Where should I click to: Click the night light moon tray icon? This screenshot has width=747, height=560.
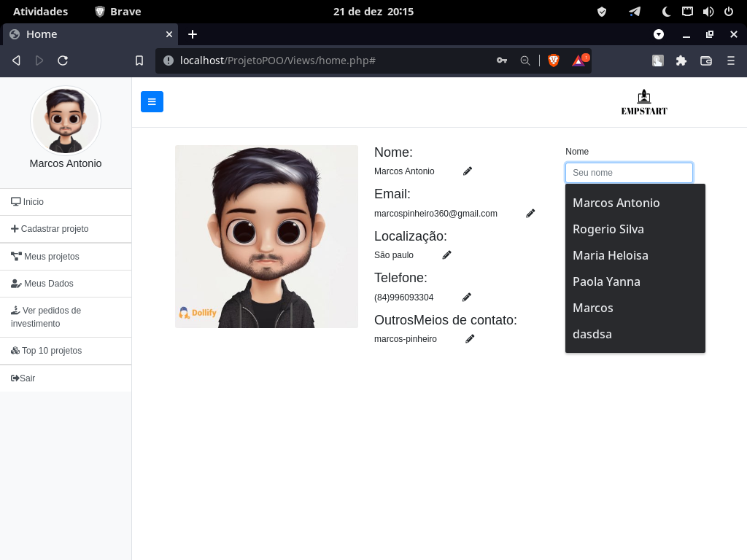pyautogui.click(x=666, y=12)
